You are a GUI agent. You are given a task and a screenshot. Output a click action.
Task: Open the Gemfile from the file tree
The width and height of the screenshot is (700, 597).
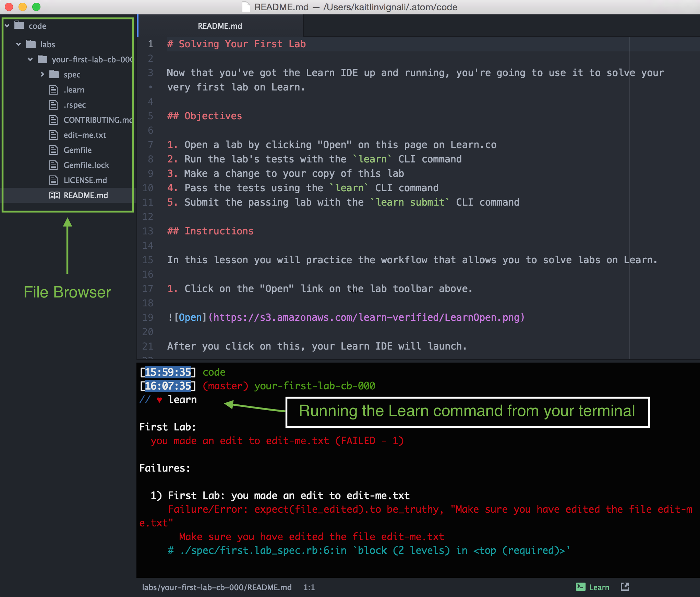(77, 150)
